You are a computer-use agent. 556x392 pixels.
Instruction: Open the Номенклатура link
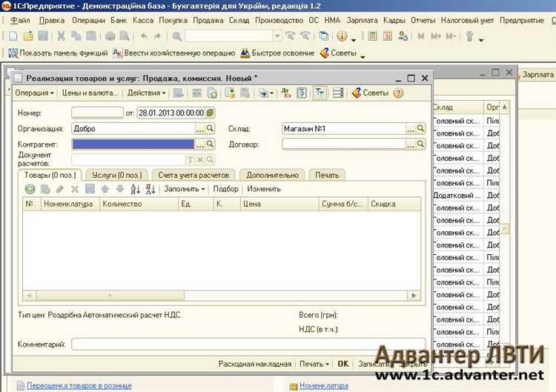[x=323, y=385]
